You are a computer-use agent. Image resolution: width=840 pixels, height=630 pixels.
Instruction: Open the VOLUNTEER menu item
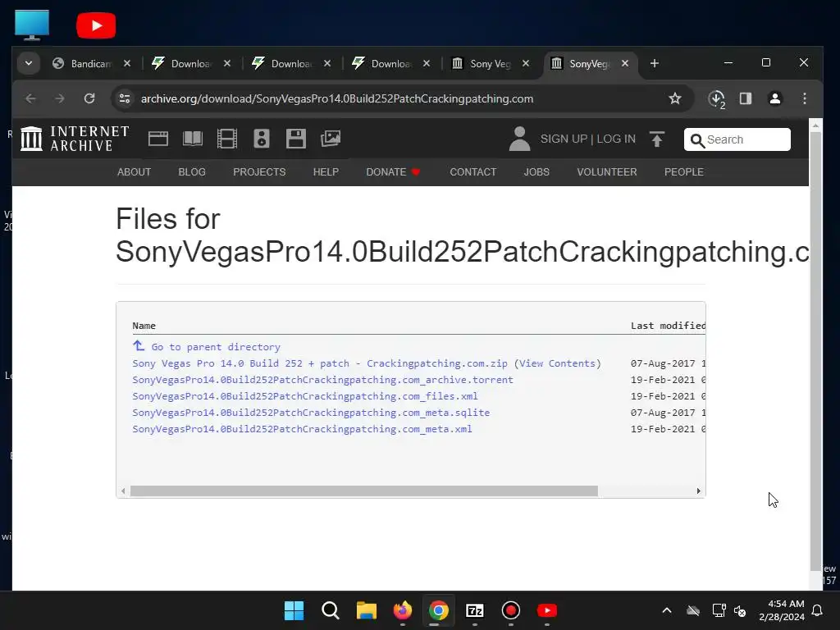pyautogui.click(x=607, y=172)
